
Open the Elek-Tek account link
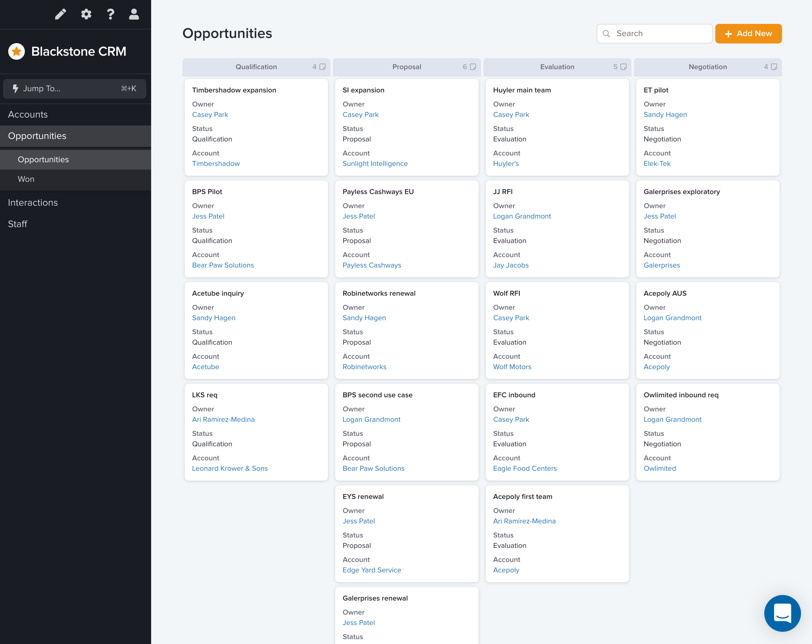pyautogui.click(x=657, y=163)
